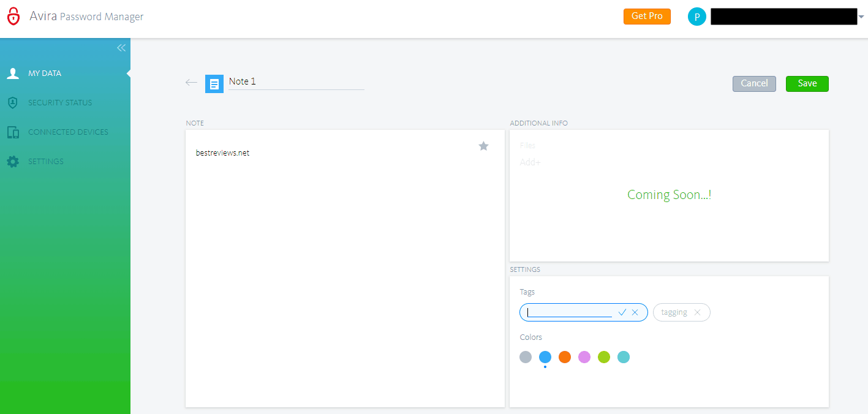
Task: View Connected Devices
Action: pyautogui.click(x=68, y=132)
